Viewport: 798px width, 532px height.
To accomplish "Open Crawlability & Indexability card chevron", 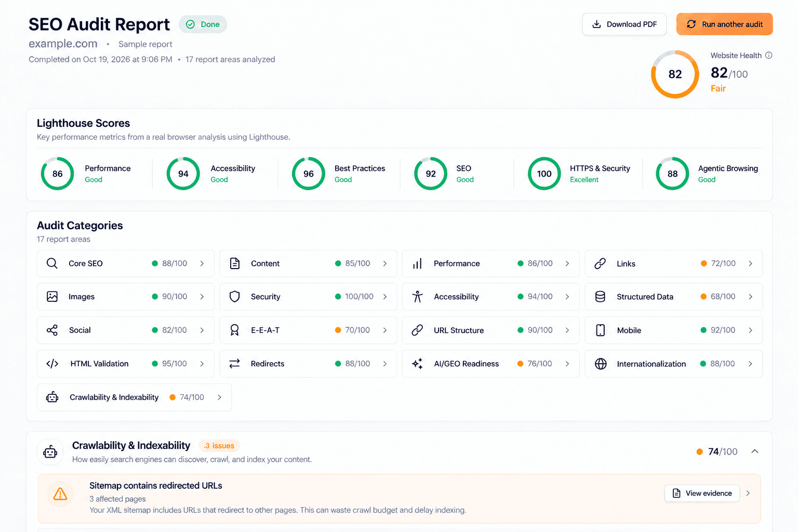I will (x=220, y=397).
